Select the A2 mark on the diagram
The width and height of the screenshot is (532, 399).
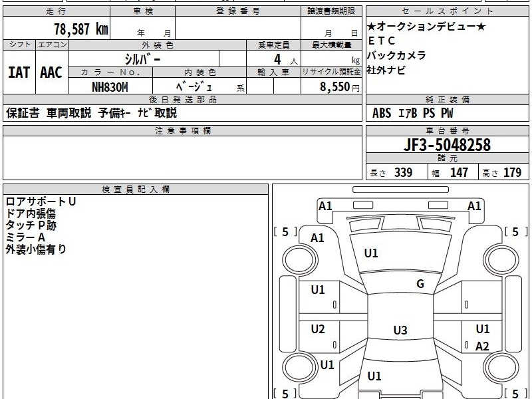click(x=482, y=346)
